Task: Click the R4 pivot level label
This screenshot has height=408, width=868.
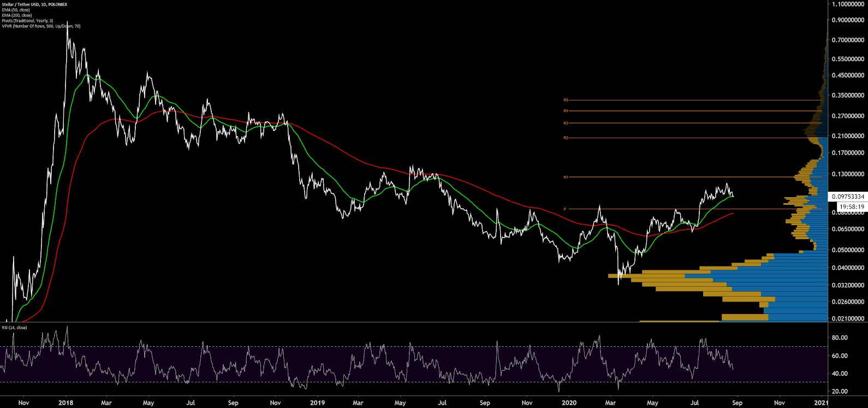Action: (566, 111)
